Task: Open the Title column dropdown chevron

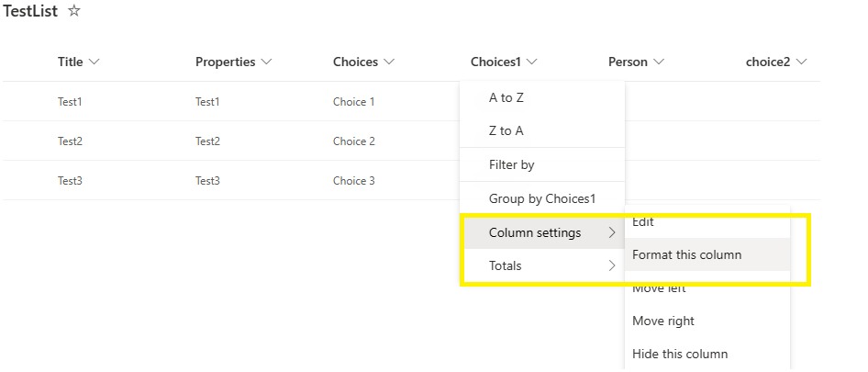Action: [93, 62]
